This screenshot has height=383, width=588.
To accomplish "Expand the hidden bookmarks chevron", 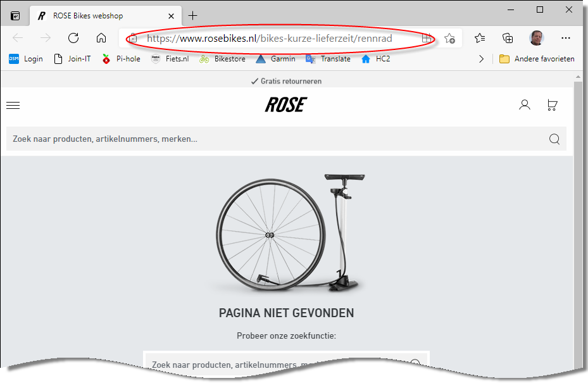I will (x=481, y=59).
